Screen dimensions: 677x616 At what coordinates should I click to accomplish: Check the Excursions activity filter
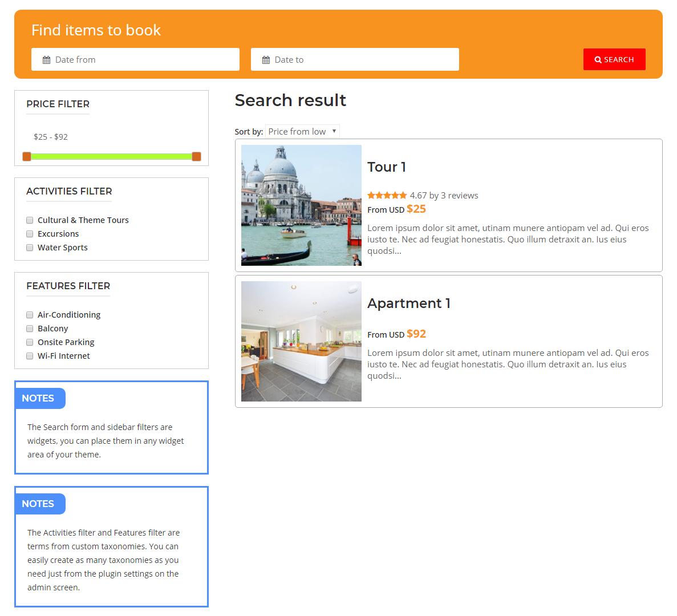point(30,234)
